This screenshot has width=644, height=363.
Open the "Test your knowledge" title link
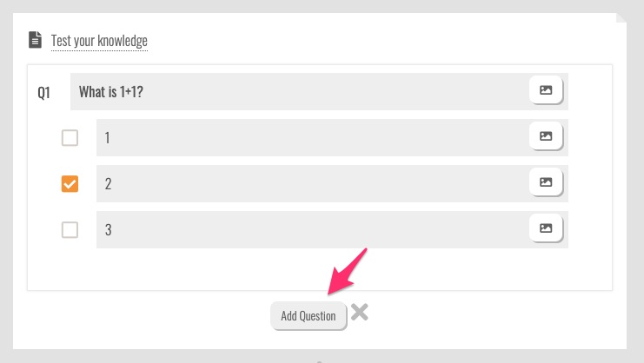(x=99, y=41)
